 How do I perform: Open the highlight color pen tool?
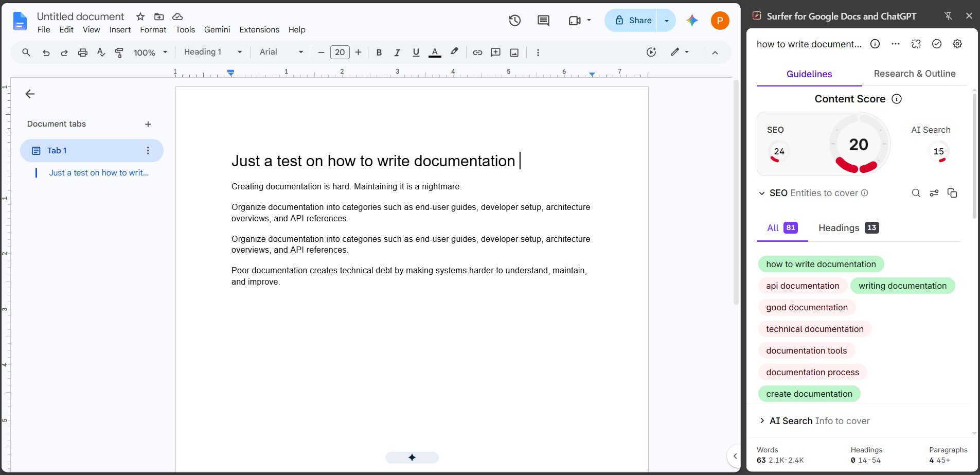454,52
